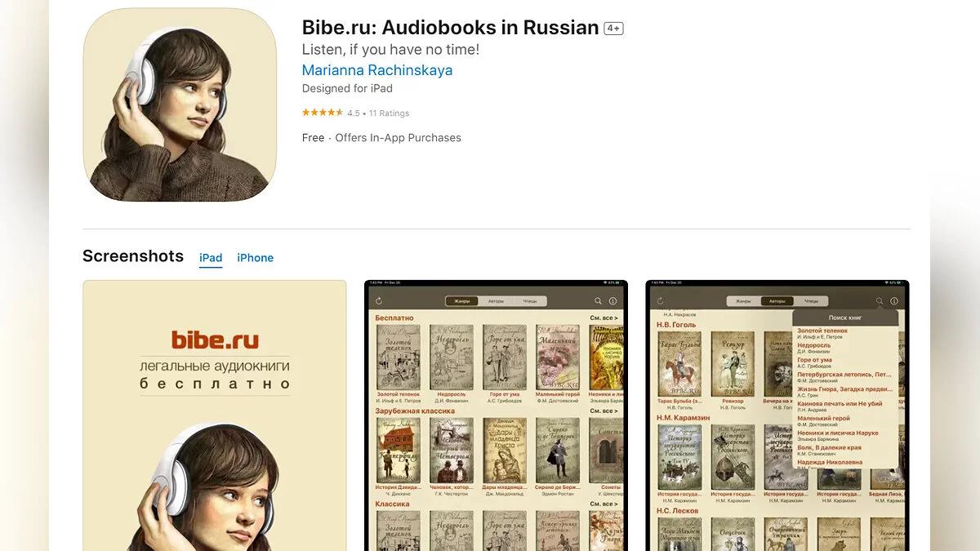The height and width of the screenshot is (551, 980).
Task: Select the highlighted Жанры segment
Action: 461,301
